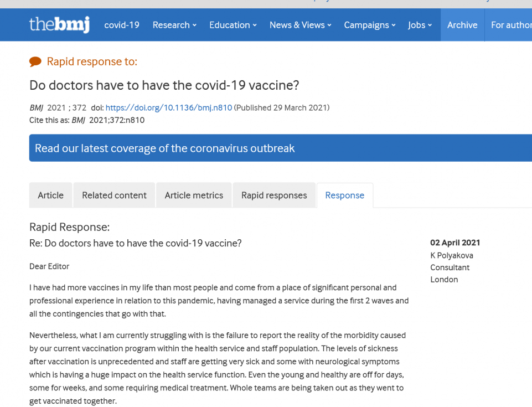The width and height of the screenshot is (532, 407).
Task: Open the News & Views dropdown
Action: point(300,25)
